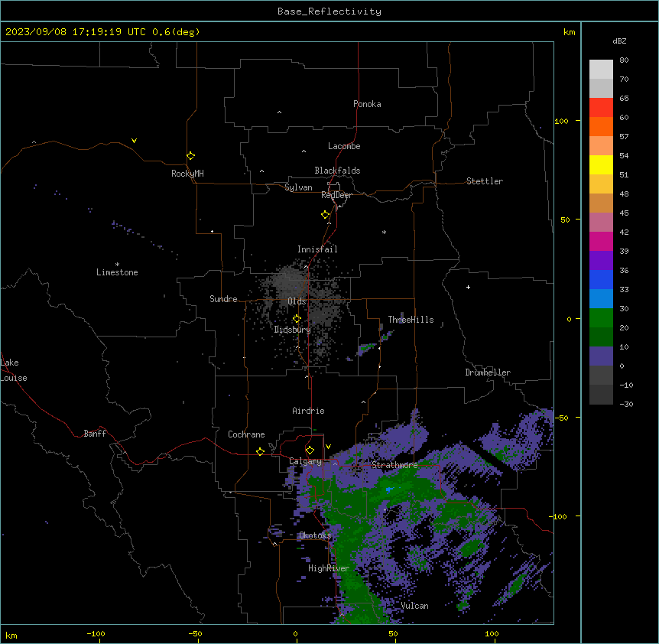This screenshot has height=644, width=659.
Task: Click the bright green 30 dBZ legend swatch
Action: [x=601, y=318]
